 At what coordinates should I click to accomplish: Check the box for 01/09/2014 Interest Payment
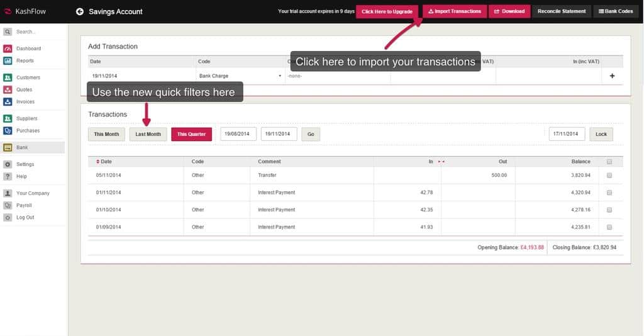(x=609, y=227)
